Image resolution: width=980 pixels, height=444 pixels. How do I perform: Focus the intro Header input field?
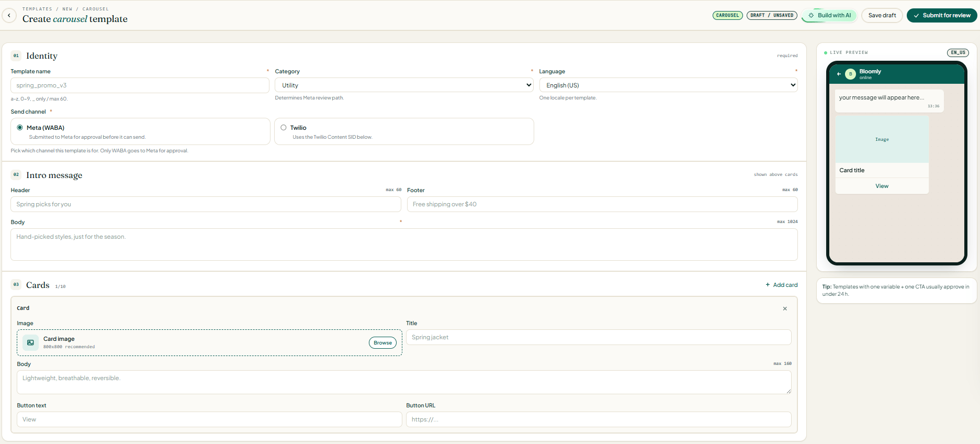(206, 204)
